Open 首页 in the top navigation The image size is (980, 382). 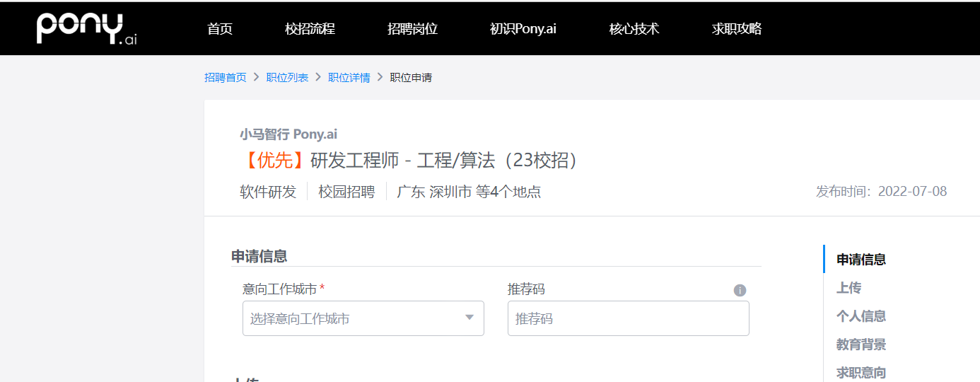[x=220, y=29]
